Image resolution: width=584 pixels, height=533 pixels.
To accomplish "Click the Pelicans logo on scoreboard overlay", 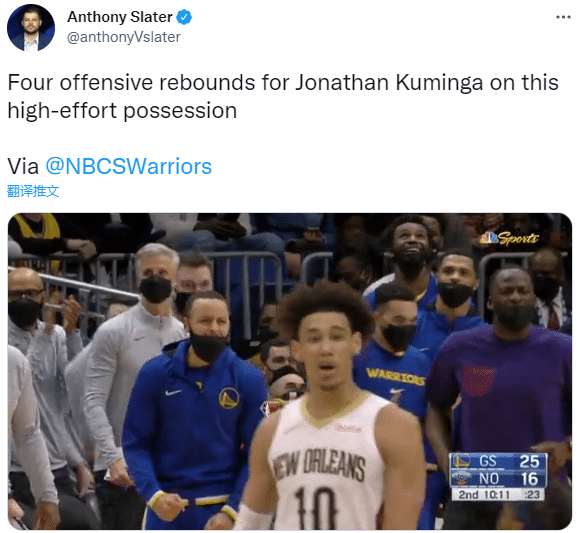I will point(461,478).
